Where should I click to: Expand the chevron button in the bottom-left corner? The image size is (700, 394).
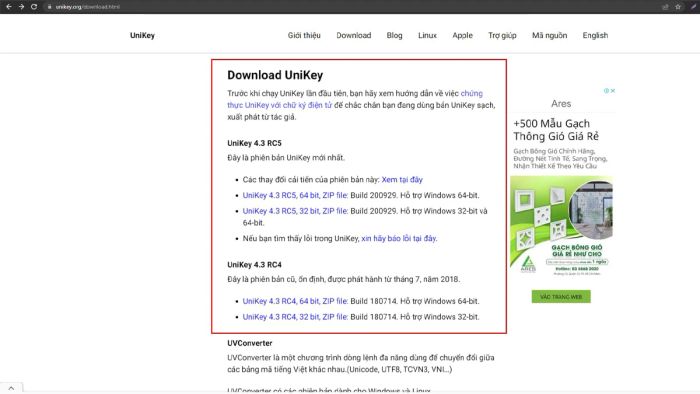pos(11,388)
